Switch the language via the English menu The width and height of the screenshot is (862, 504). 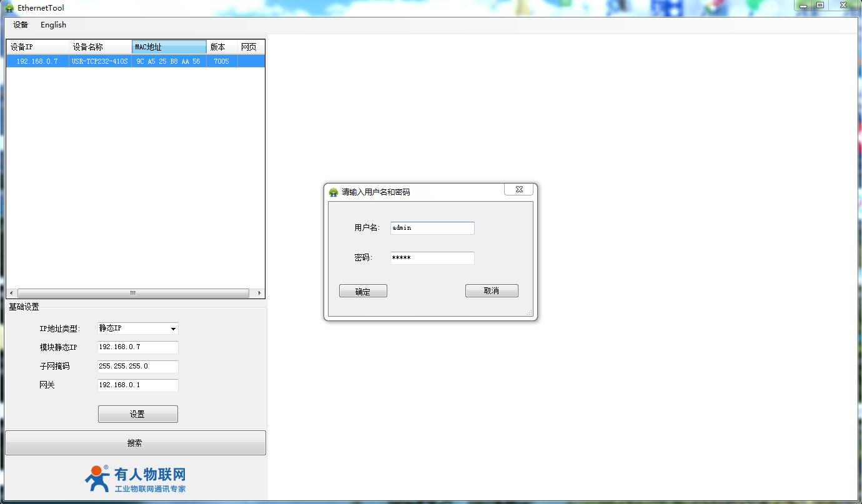click(x=53, y=25)
